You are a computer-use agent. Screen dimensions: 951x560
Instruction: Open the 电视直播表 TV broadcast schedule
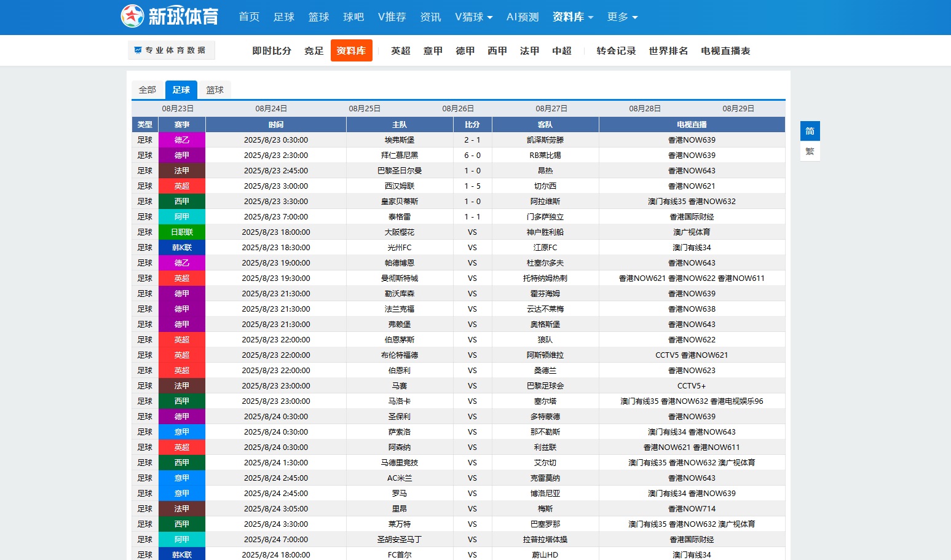click(725, 51)
